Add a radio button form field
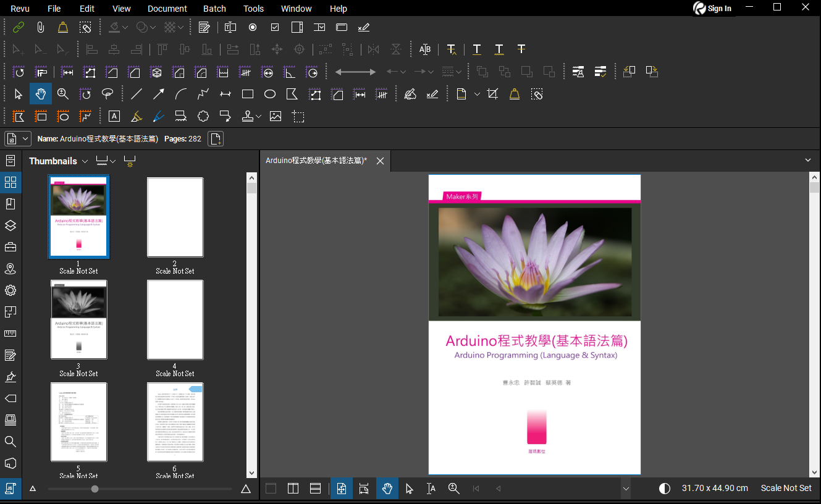 click(253, 27)
